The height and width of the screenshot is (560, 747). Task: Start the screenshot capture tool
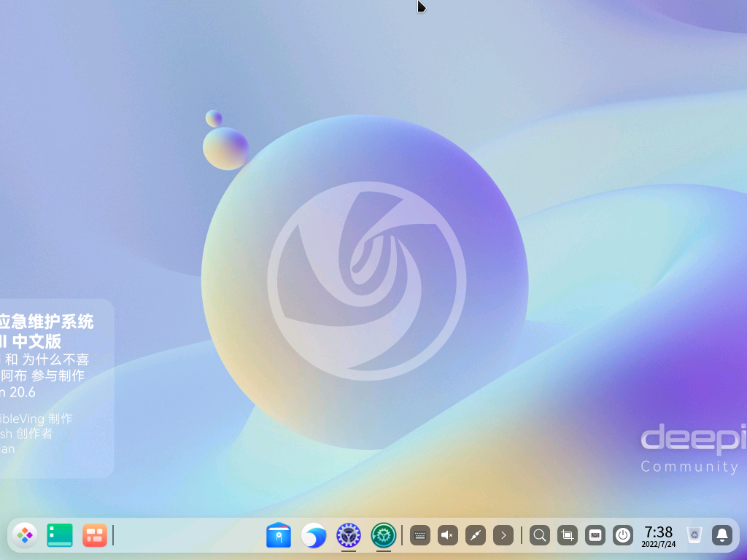coord(568,535)
